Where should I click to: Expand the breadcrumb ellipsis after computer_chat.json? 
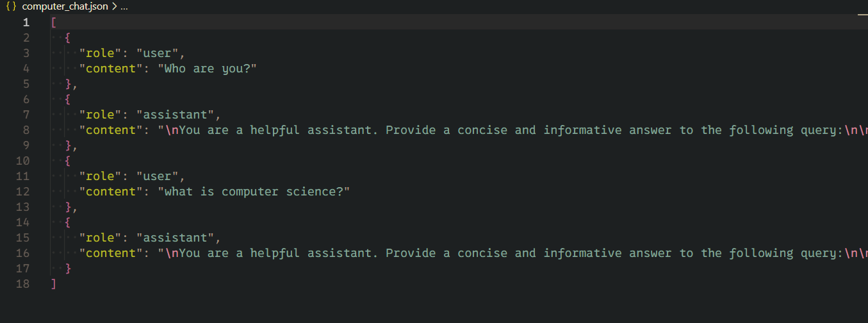tap(124, 6)
